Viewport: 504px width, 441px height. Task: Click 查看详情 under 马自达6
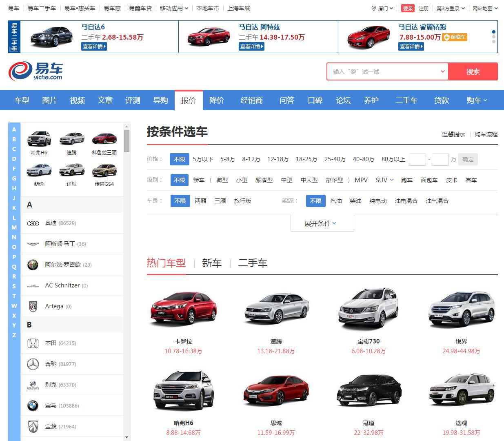[94, 47]
